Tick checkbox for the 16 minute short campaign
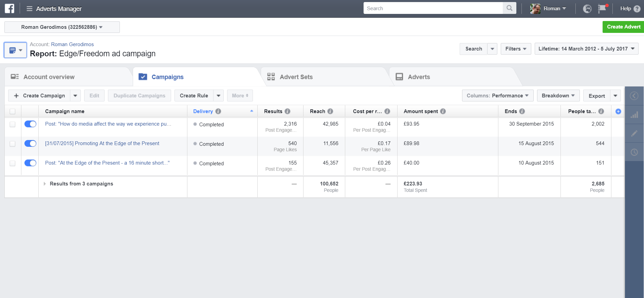 click(13, 163)
